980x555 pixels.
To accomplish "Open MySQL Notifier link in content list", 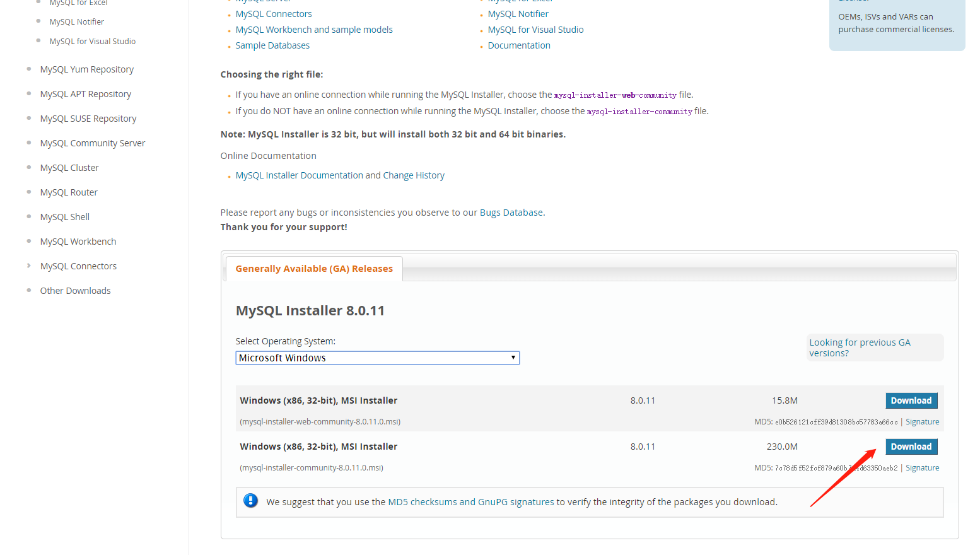I will 518,14.
